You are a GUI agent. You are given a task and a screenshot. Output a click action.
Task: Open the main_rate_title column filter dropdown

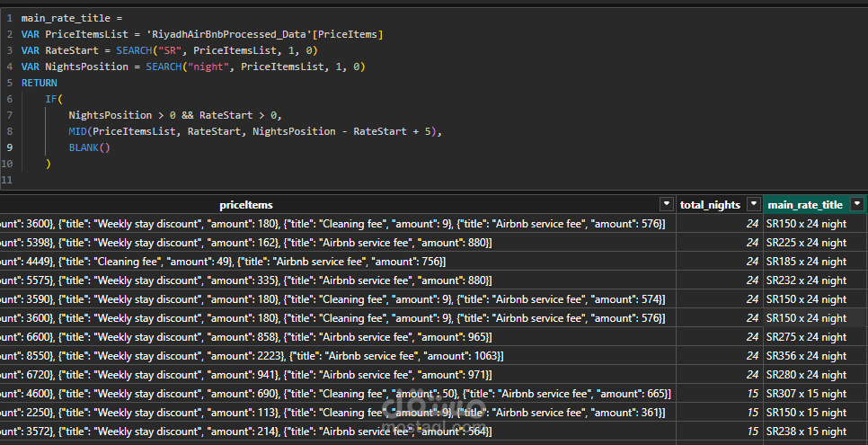(857, 204)
